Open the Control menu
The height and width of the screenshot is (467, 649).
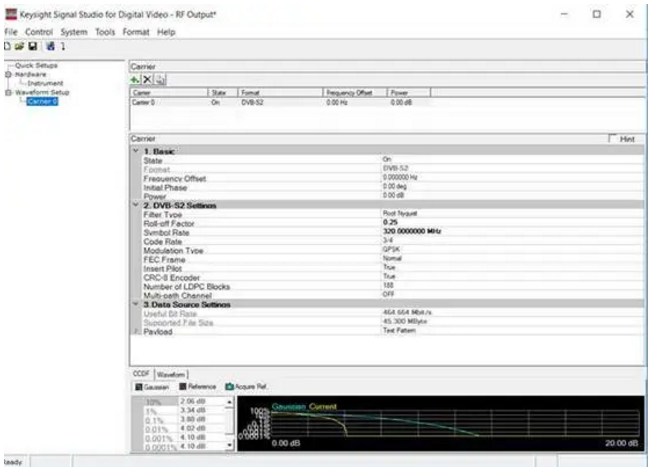click(x=39, y=32)
